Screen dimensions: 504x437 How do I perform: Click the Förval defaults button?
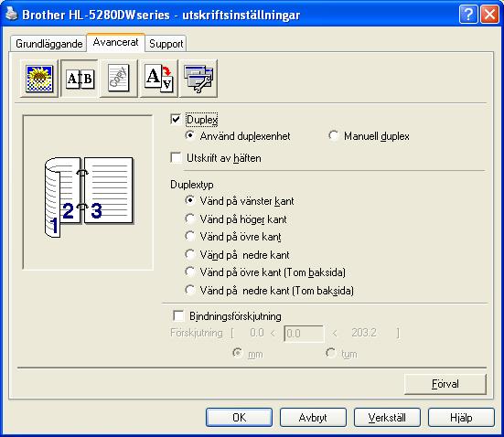(x=445, y=384)
